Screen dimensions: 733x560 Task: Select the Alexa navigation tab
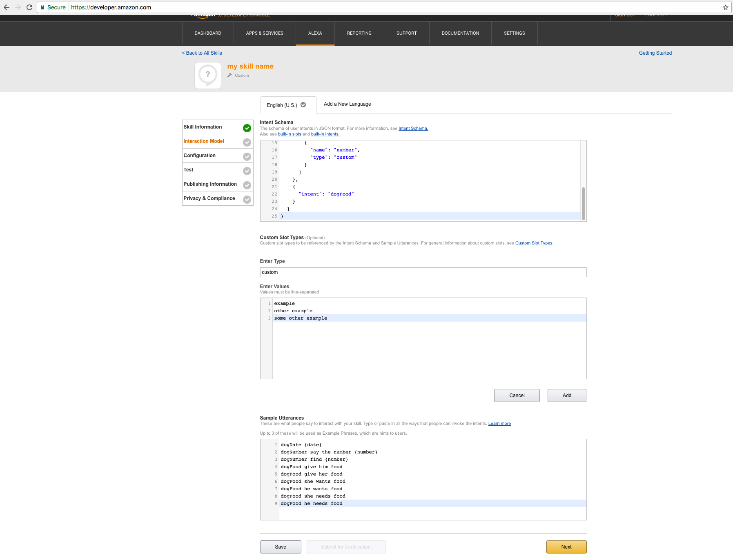click(315, 33)
